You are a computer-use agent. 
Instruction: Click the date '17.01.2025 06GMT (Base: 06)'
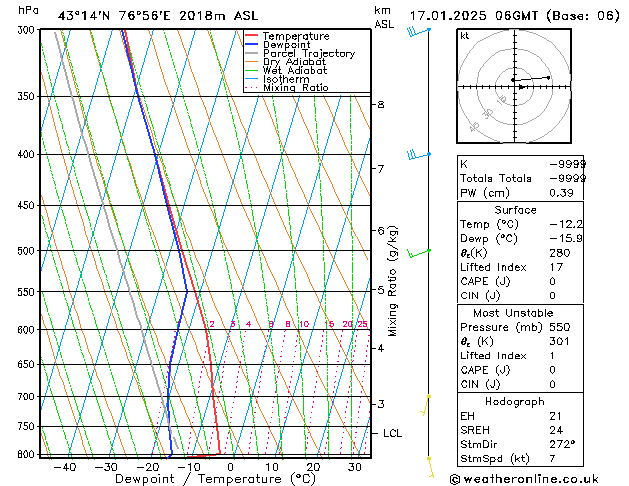514,16
